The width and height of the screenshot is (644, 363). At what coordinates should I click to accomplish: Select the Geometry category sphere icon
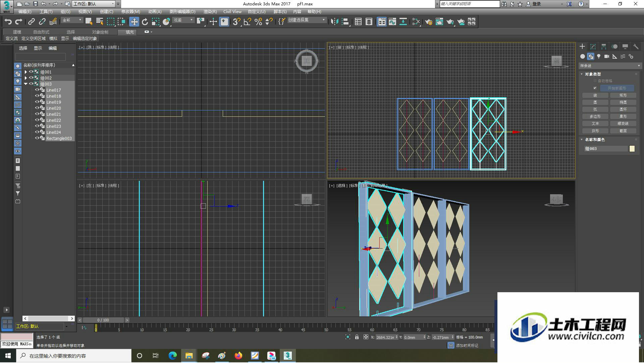point(583,56)
